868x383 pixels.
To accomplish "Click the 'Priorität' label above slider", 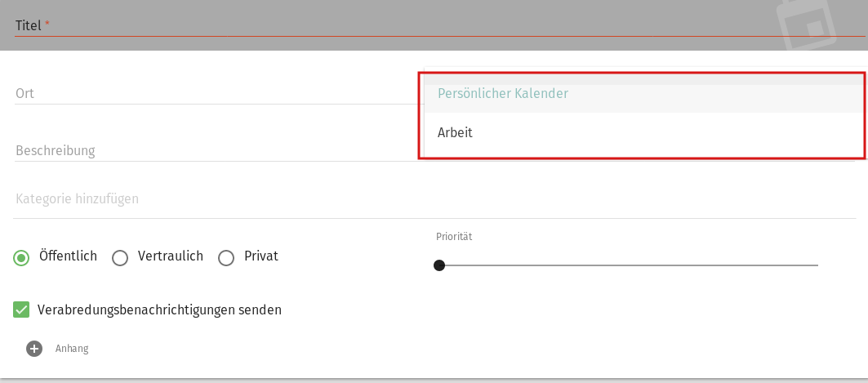I will click(454, 237).
